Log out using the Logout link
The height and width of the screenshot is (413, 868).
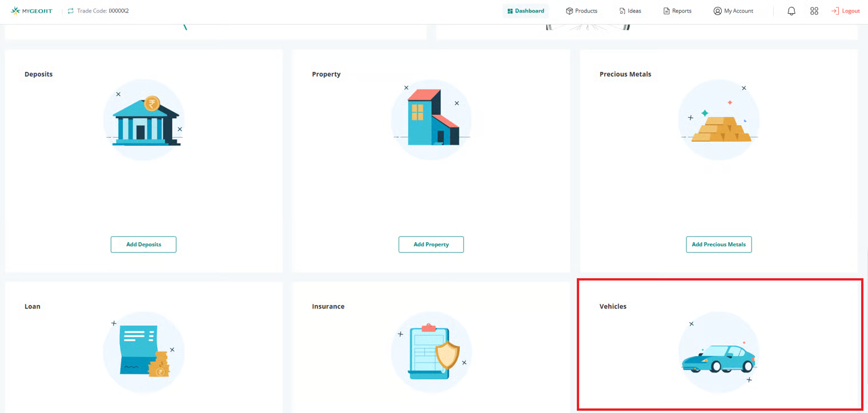[846, 11]
